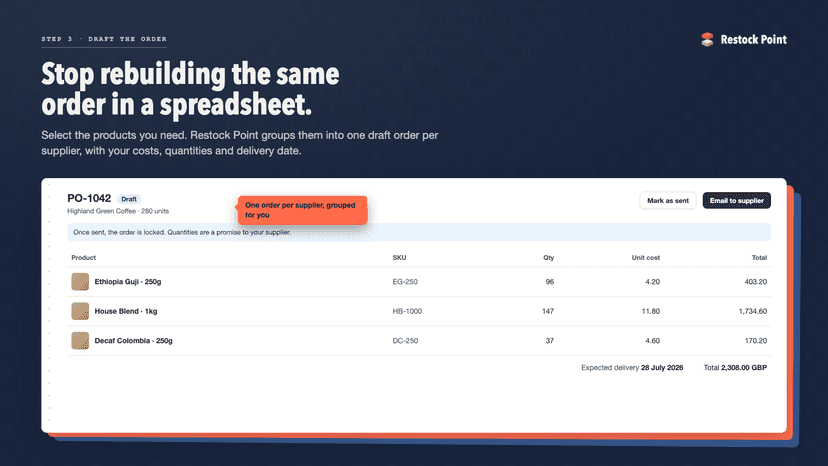Click the Product column header
This screenshot has height=466, width=828.
tap(83, 258)
